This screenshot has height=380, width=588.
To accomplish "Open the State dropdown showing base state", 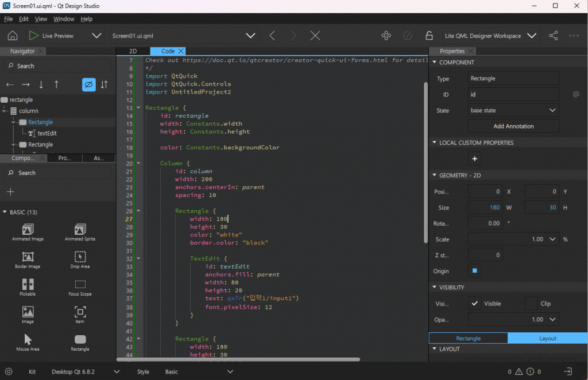I will pyautogui.click(x=513, y=110).
